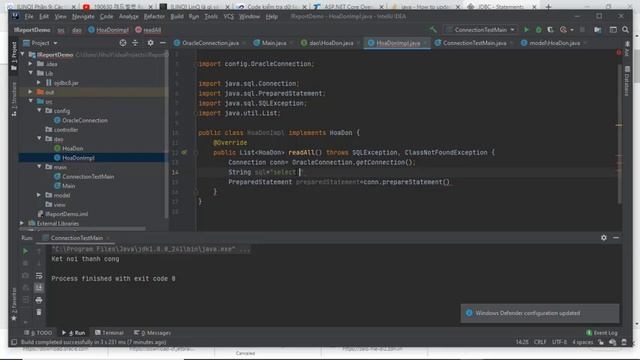Screen dimensions: 640x360
Task: Open the Navigate menu
Action: [x=83, y=16]
